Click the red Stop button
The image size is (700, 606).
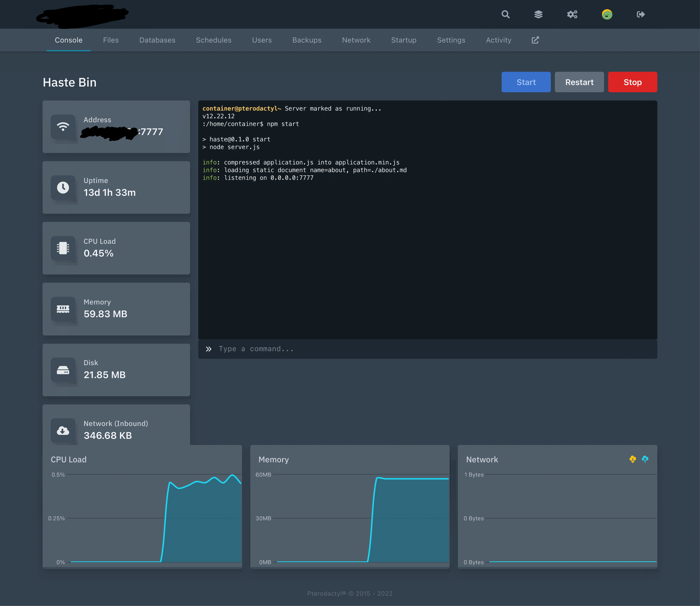pyautogui.click(x=633, y=82)
